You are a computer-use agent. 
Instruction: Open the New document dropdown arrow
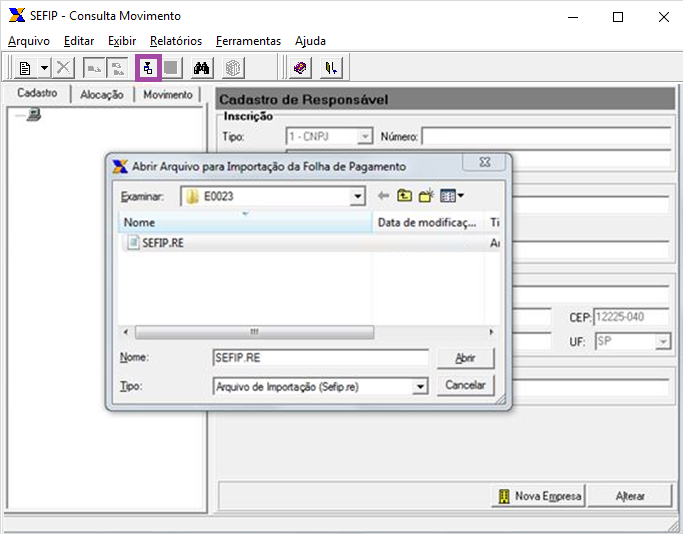click(44, 68)
